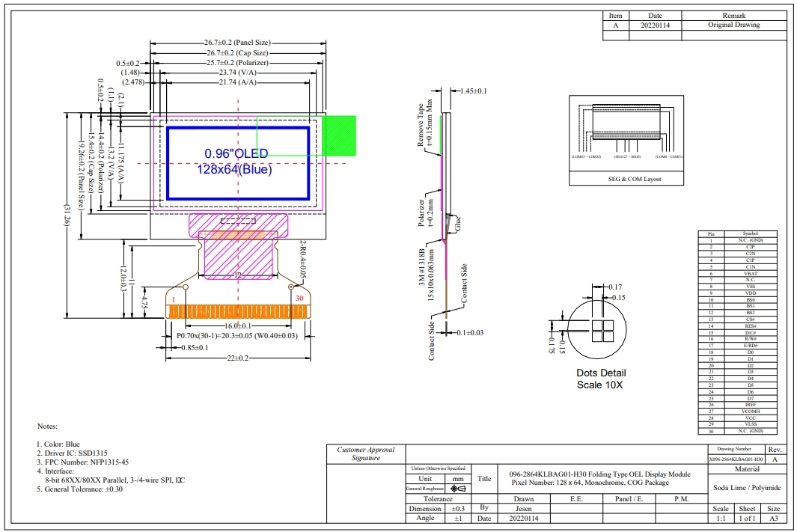The height and width of the screenshot is (532, 797).
Task: Click the drawing number X096-2864KLBAG01-H30
Action: point(736,459)
